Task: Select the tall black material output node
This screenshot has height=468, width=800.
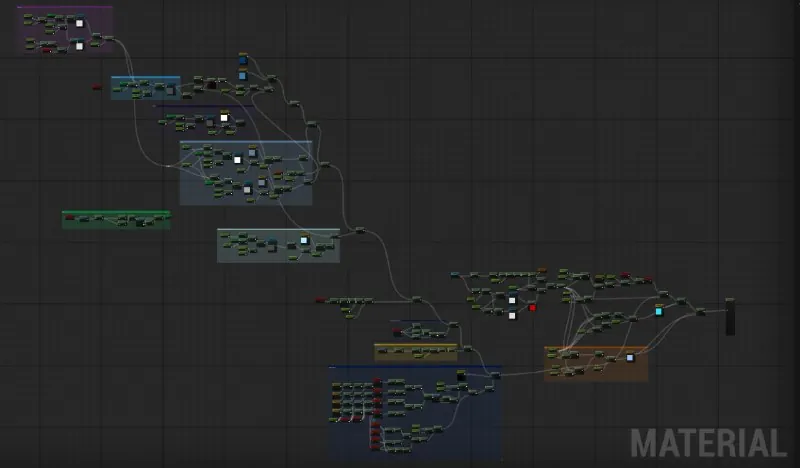Action: [730, 317]
